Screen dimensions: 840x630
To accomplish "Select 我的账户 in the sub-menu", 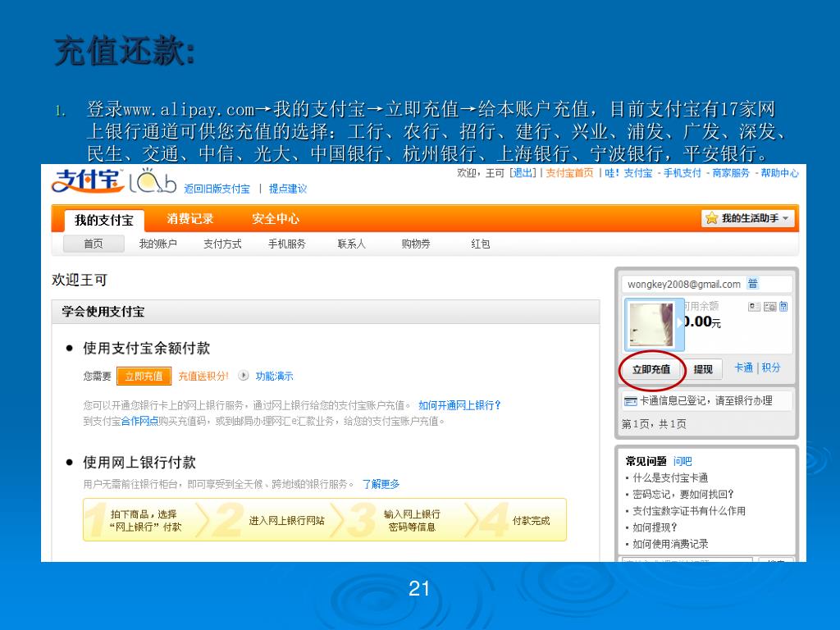I will [158, 244].
